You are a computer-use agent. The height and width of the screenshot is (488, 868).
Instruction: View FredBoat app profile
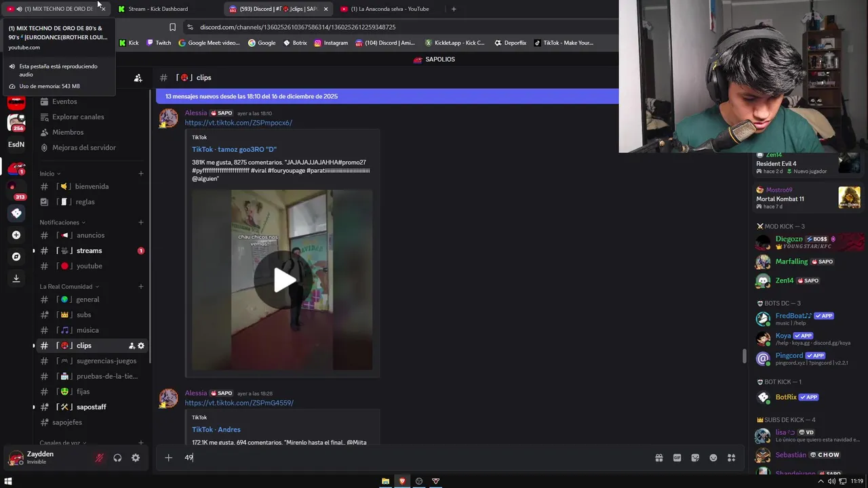tap(807, 319)
